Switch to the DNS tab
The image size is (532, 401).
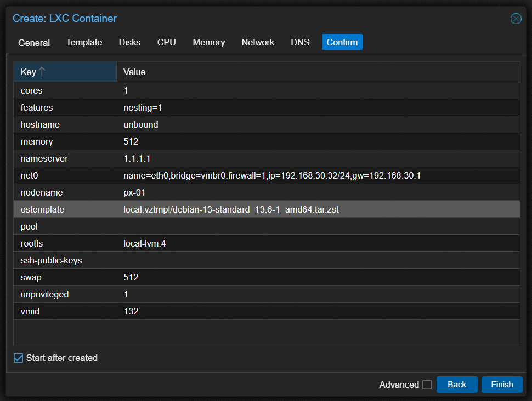click(x=300, y=42)
